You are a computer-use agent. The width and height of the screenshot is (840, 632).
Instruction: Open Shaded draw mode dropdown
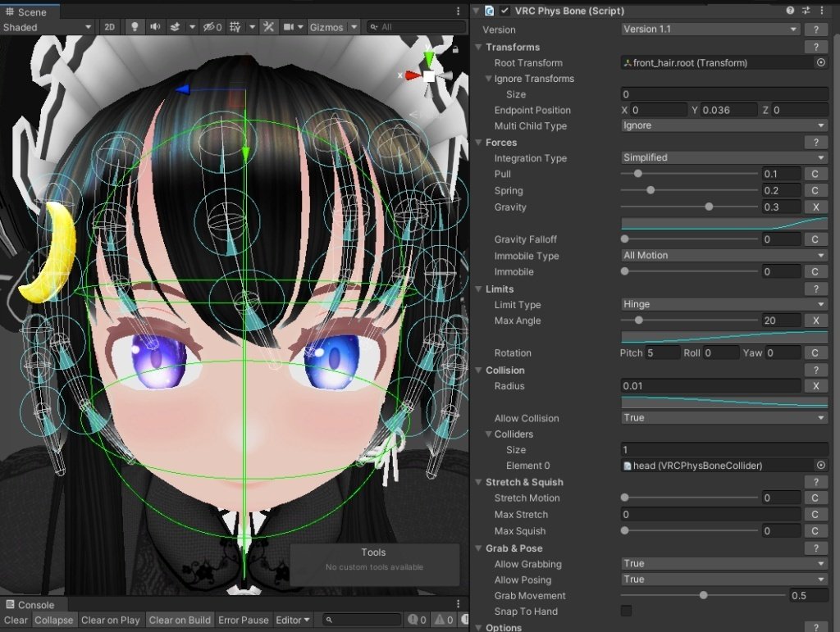click(x=47, y=27)
